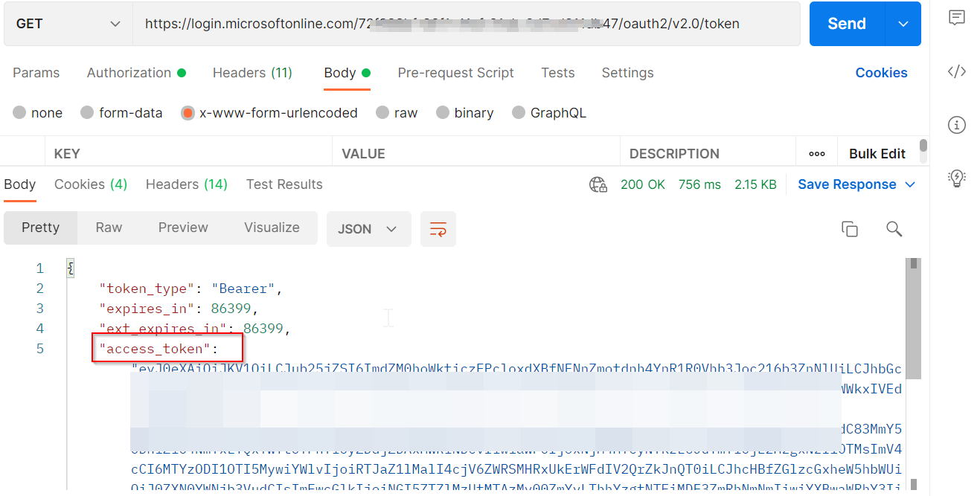Image resolution: width=980 pixels, height=496 pixels.
Task: Click the 756 ms response time
Action: coord(699,184)
